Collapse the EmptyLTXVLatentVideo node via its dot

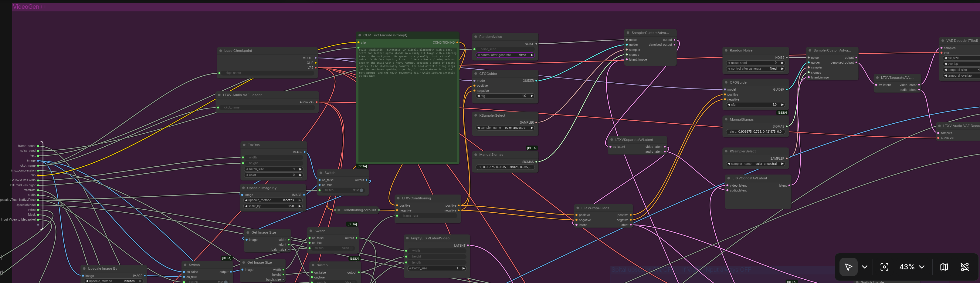[407, 238]
